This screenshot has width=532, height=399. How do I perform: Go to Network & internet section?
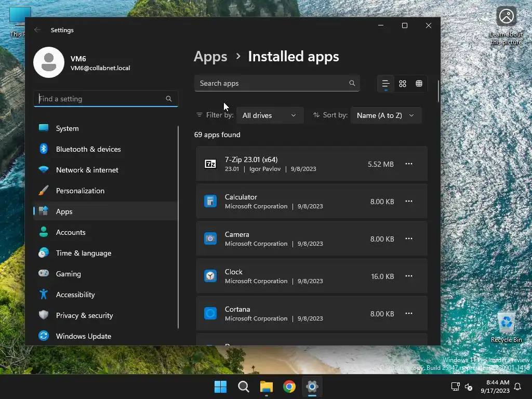click(105, 170)
